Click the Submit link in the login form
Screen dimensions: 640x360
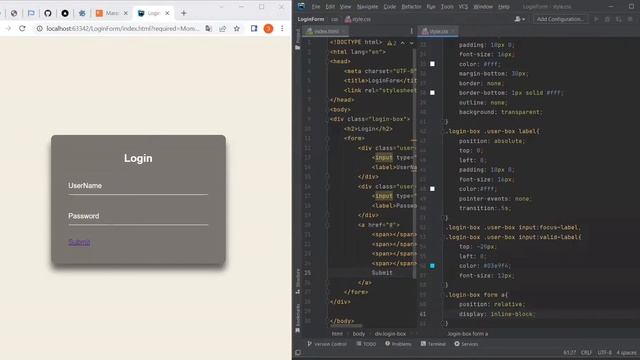(x=79, y=242)
